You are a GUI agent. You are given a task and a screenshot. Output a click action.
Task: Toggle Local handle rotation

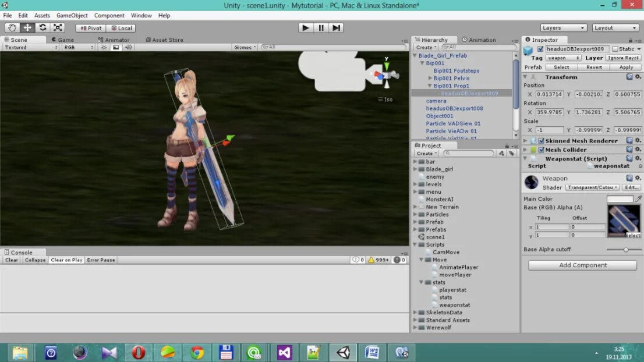[122, 28]
